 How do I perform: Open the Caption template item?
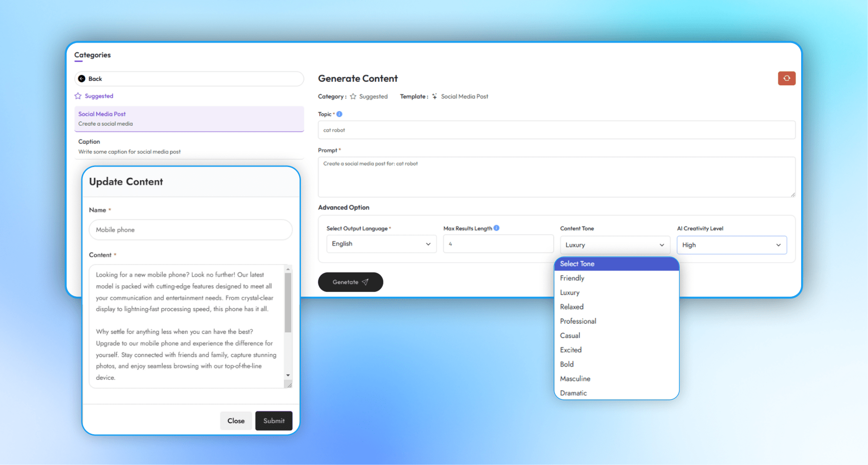(189, 146)
